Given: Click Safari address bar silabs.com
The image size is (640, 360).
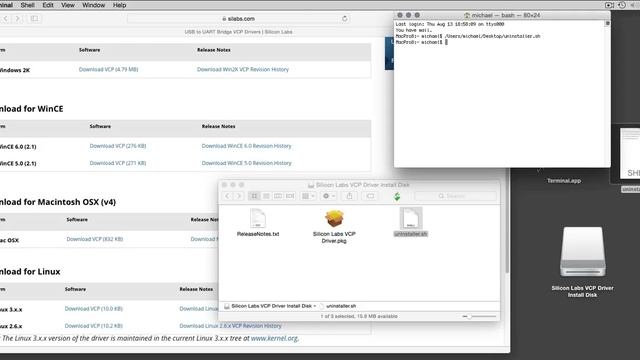Looking at the screenshot, I should [x=238, y=19].
